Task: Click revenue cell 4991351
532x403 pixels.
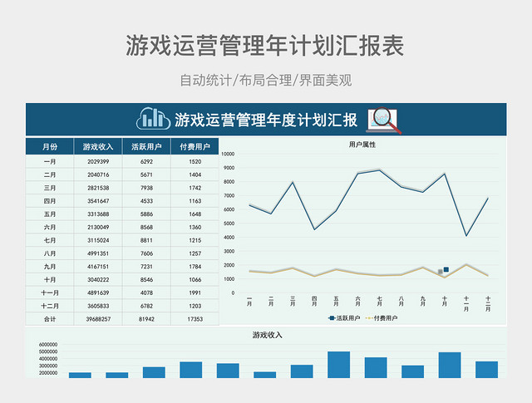Action: click(x=98, y=253)
